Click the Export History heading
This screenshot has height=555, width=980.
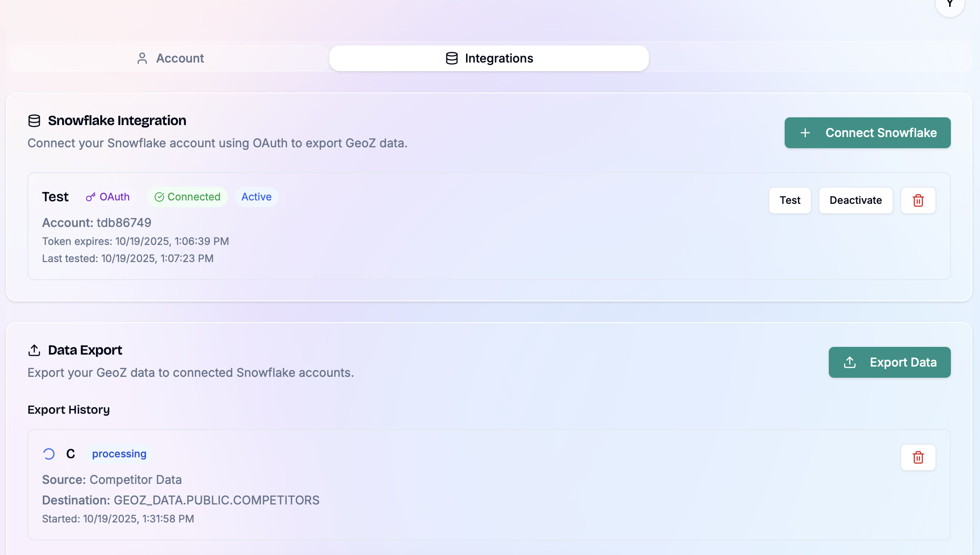(69, 410)
